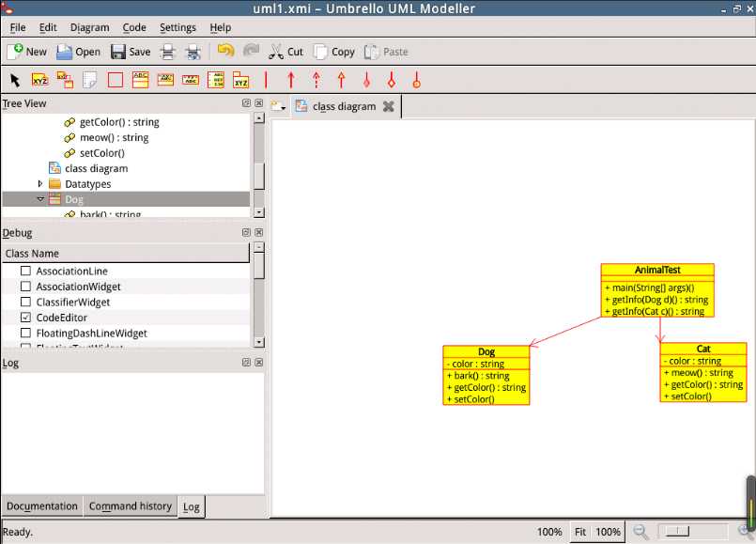Image resolution: width=756 pixels, height=544 pixels.
Task: Choose the Enum tool
Action: tap(215, 80)
